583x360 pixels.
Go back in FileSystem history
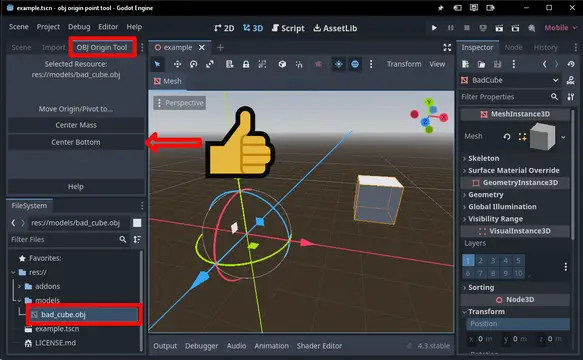pos(13,223)
